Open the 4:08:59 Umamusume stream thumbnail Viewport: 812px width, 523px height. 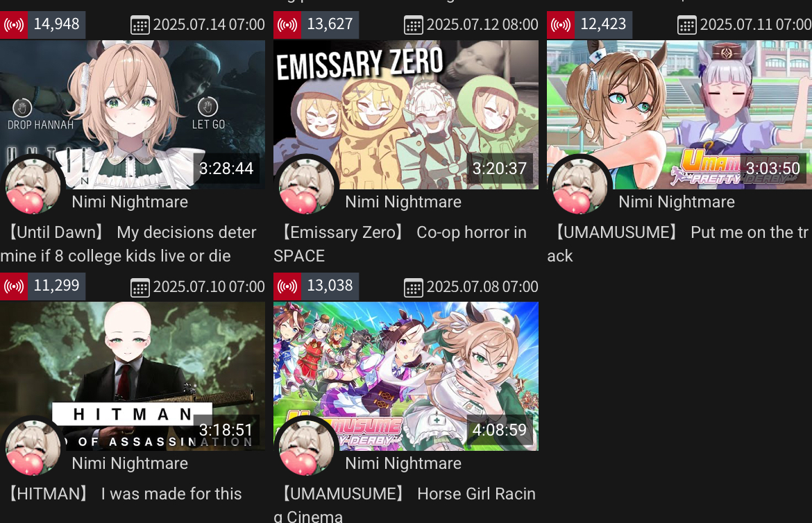tap(406, 376)
